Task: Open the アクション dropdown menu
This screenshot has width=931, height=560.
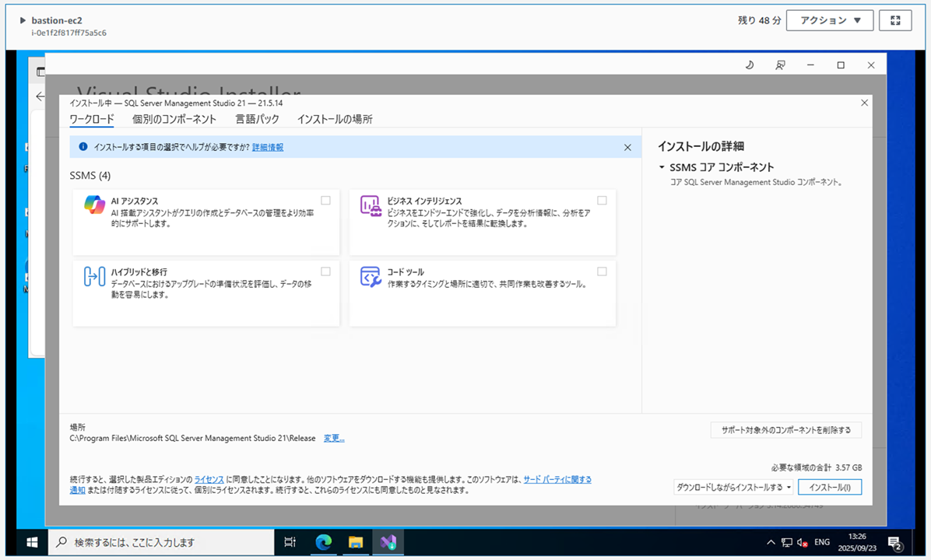Action: point(830,20)
